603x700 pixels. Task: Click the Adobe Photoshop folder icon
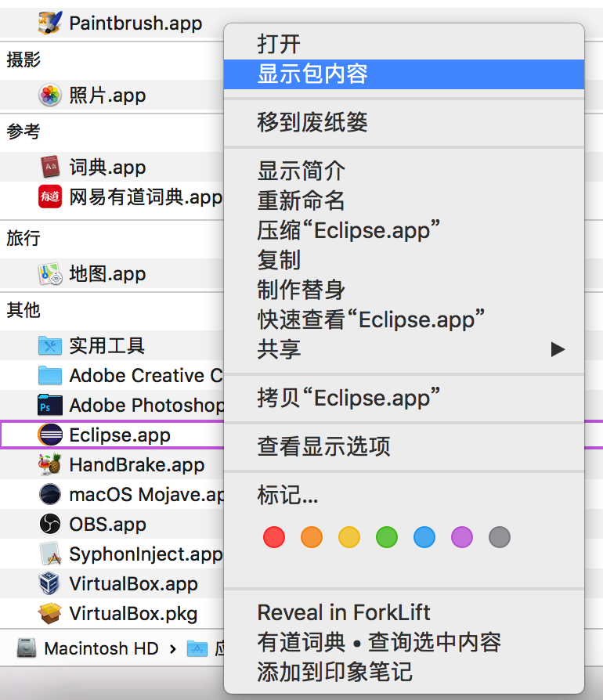coord(50,405)
